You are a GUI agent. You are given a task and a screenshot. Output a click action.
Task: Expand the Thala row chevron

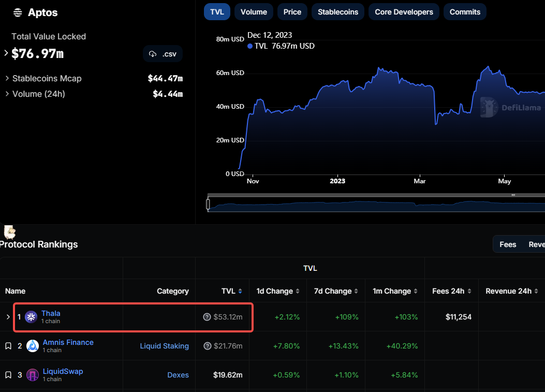tap(8, 317)
